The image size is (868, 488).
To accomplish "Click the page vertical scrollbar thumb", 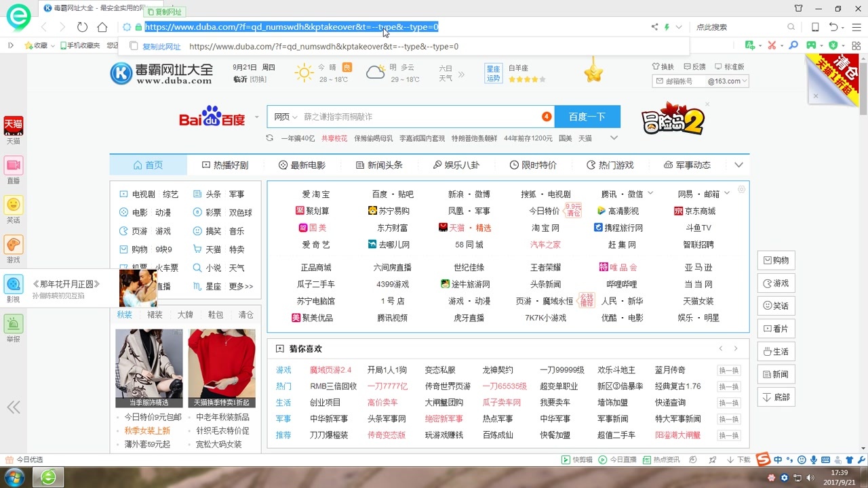I will click(863, 88).
